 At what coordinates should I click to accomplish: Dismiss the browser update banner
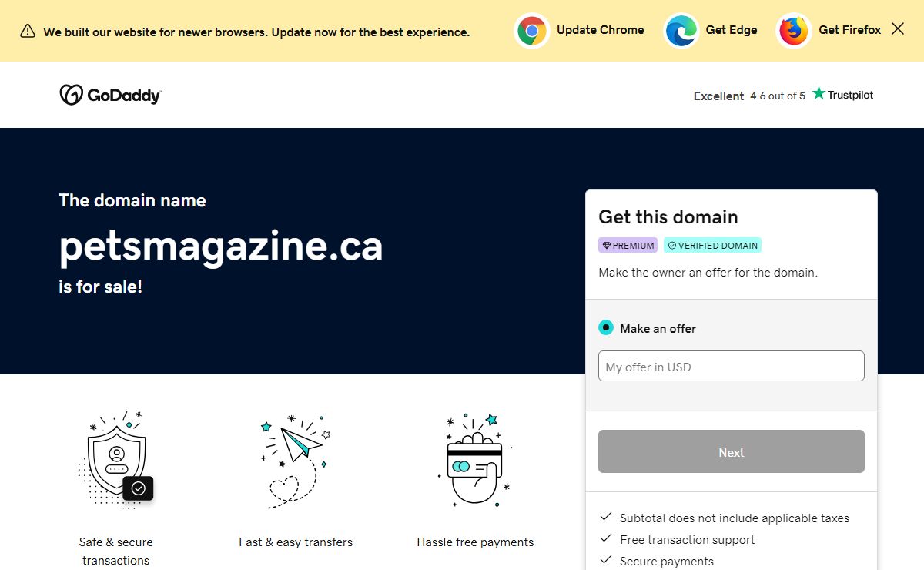tap(898, 28)
